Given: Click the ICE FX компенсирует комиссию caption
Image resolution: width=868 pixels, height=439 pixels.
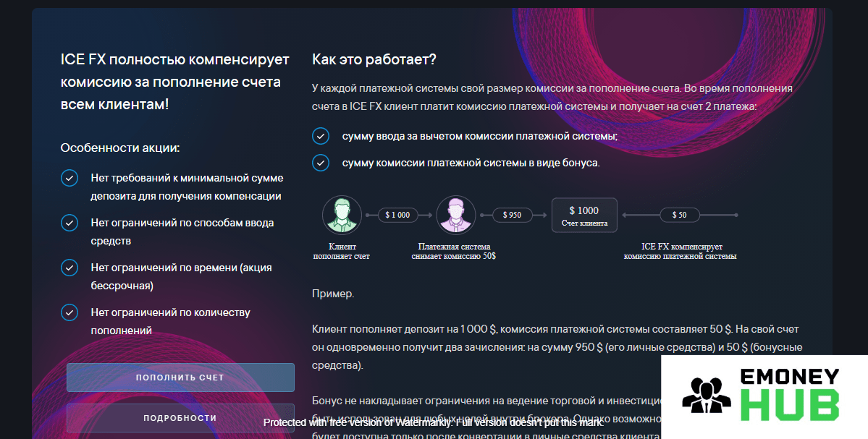Looking at the screenshot, I should coord(681,251).
